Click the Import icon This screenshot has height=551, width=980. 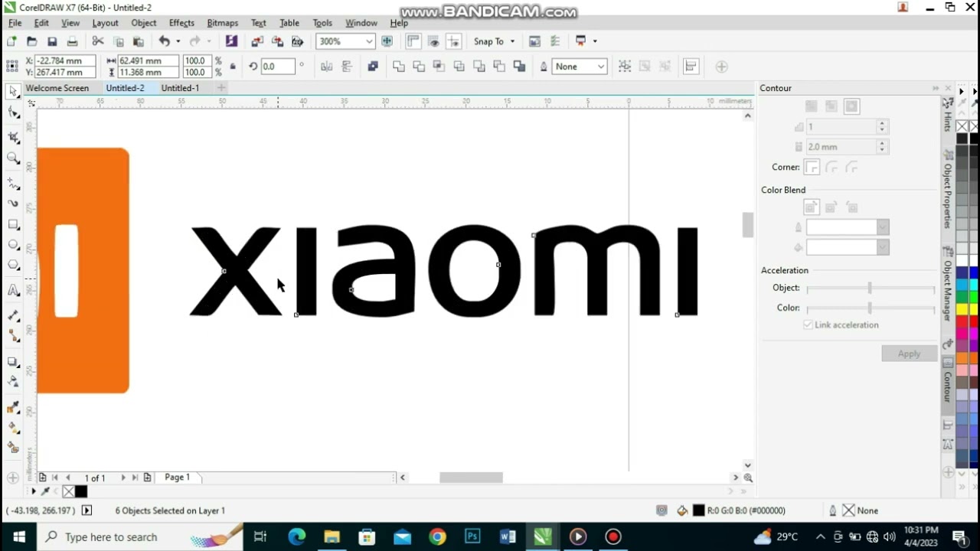point(257,41)
